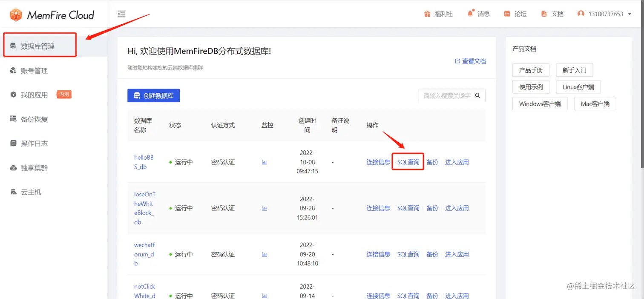644x299 pixels.
Task: Open the 福利社 gift icon
Action: pyautogui.click(x=427, y=14)
